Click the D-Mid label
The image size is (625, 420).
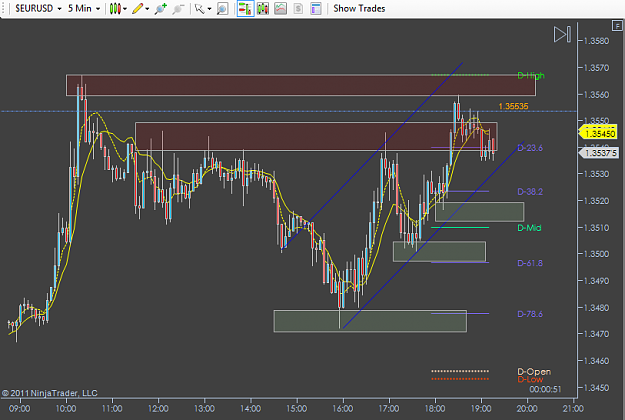point(529,228)
